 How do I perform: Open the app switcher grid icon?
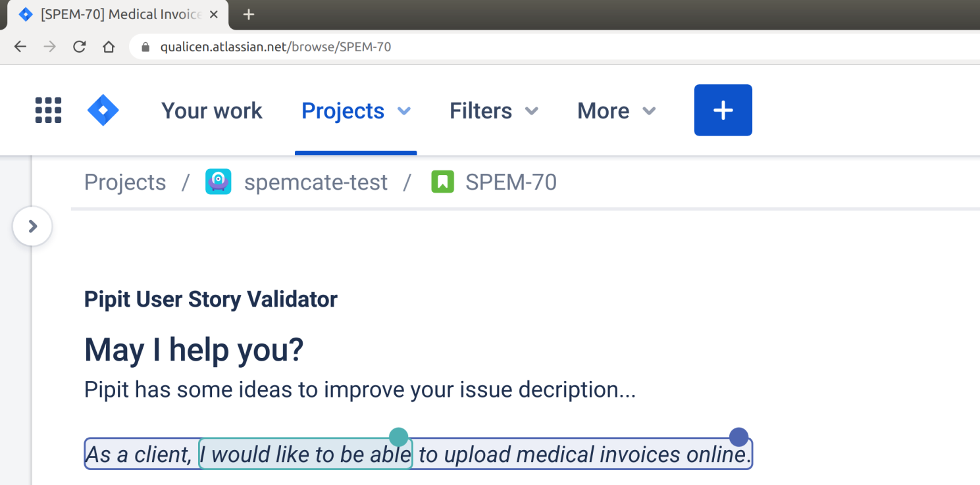click(48, 111)
